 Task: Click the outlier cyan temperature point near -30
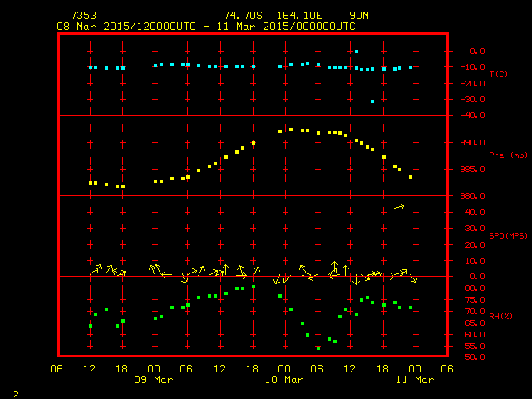[372, 101]
